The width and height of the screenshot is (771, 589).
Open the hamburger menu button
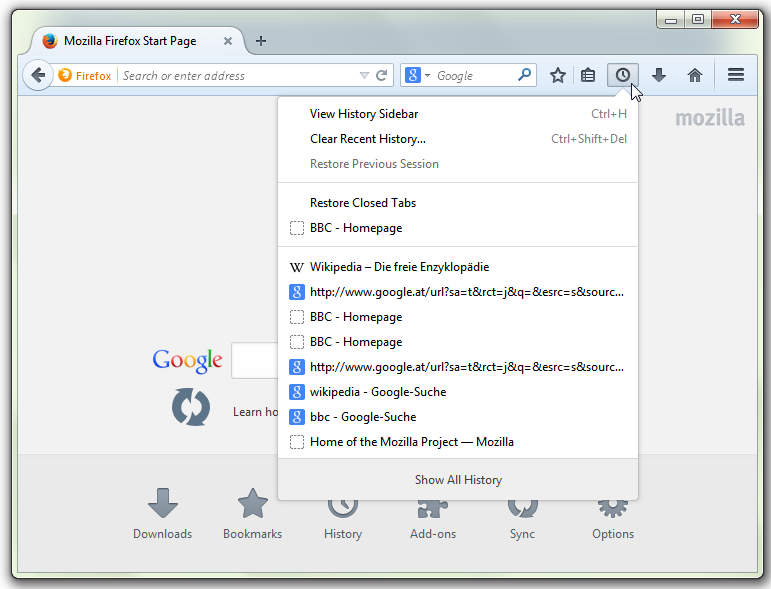[736, 75]
